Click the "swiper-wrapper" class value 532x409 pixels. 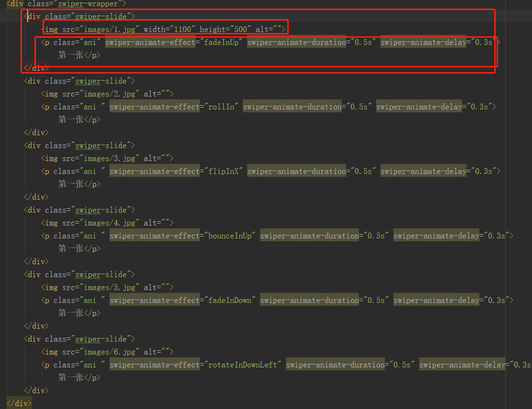pos(87,4)
